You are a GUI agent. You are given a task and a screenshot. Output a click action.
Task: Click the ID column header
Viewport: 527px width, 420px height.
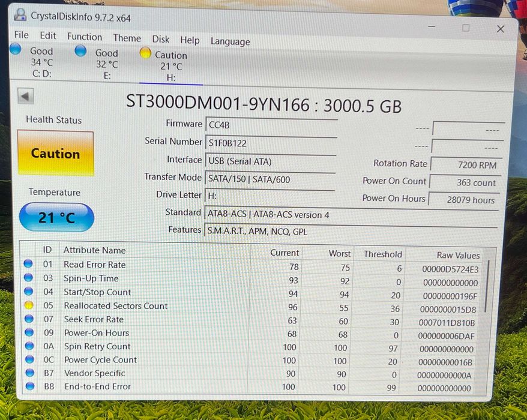tap(47, 250)
